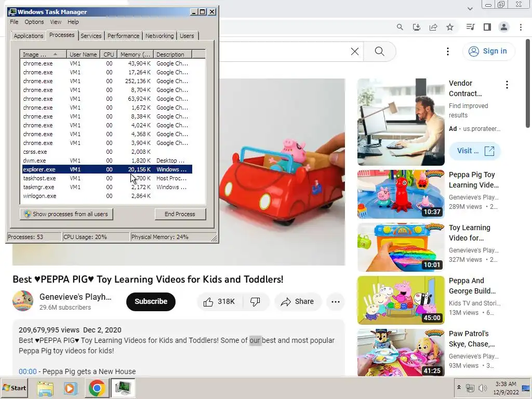Select the taskmgr.exe process row

click(x=107, y=187)
